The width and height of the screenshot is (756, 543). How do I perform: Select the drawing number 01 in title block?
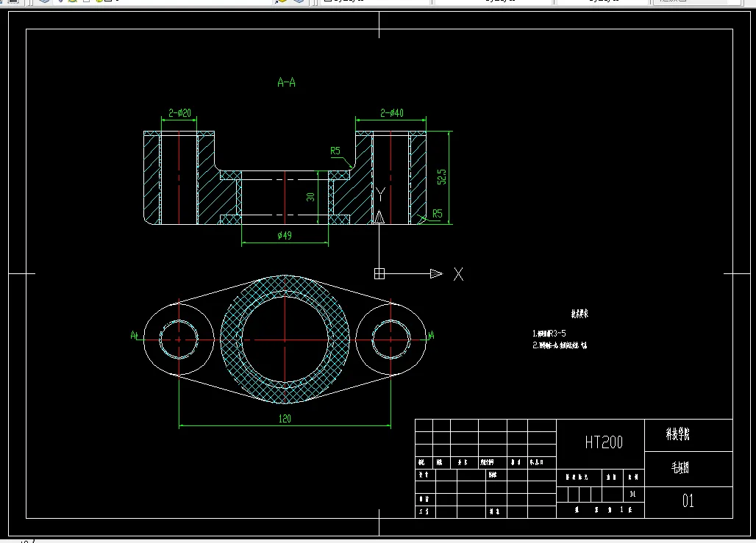[x=688, y=500]
